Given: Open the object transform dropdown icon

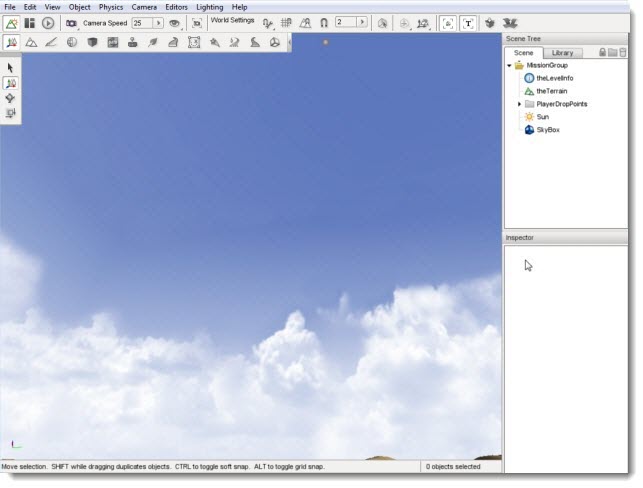Looking at the screenshot, I should [423, 24].
